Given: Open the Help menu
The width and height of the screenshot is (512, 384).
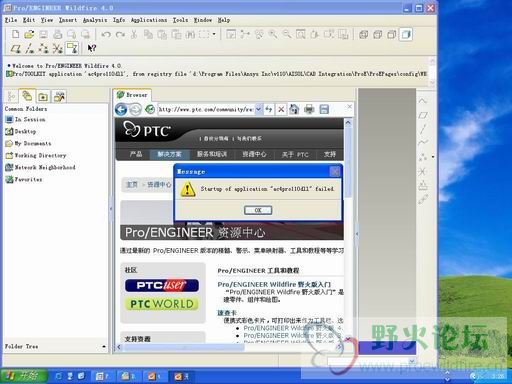Looking at the screenshot, I should 224,20.
